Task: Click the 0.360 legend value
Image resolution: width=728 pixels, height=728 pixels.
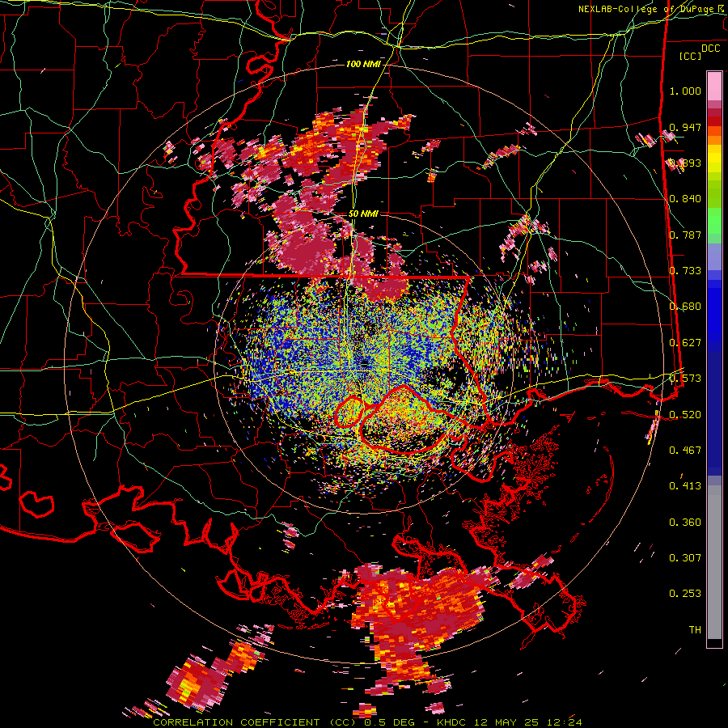Action: tap(685, 523)
